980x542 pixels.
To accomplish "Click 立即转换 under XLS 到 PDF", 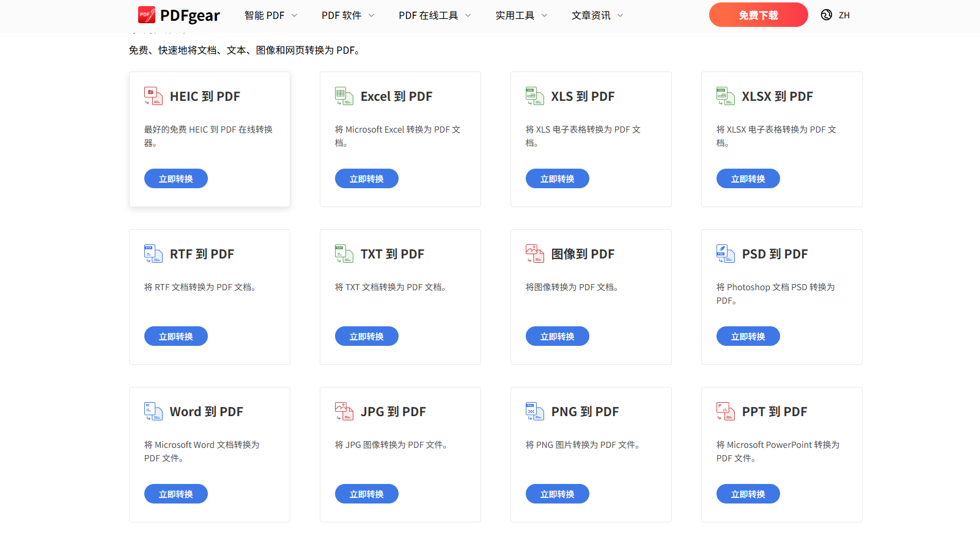I will pyautogui.click(x=558, y=178).
